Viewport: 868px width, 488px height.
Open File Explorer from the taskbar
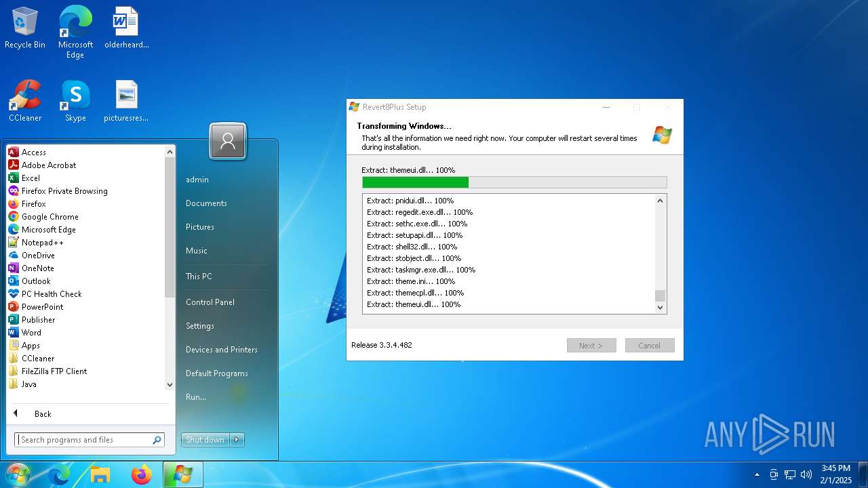click(100, 475)
